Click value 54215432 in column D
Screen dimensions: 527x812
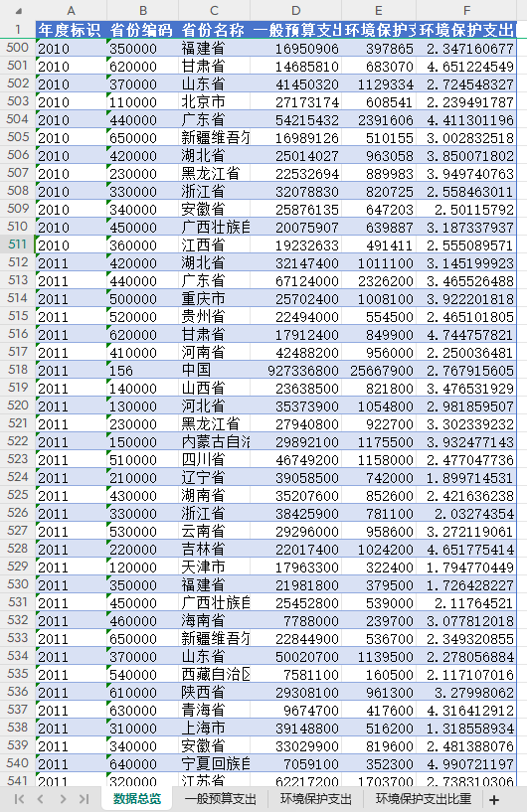[296, 119]
